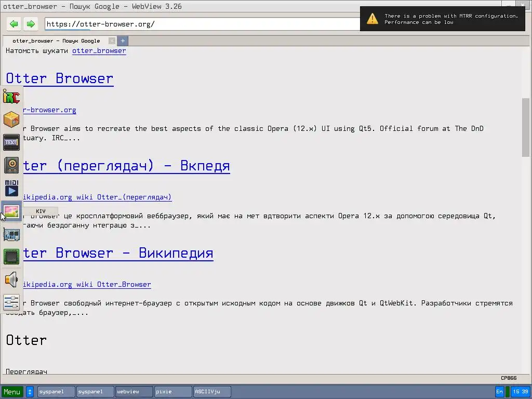Viewport: 532px width, 399px height.
Task: Click the warning triangle in MTRR notification
Action: [372, 19]
